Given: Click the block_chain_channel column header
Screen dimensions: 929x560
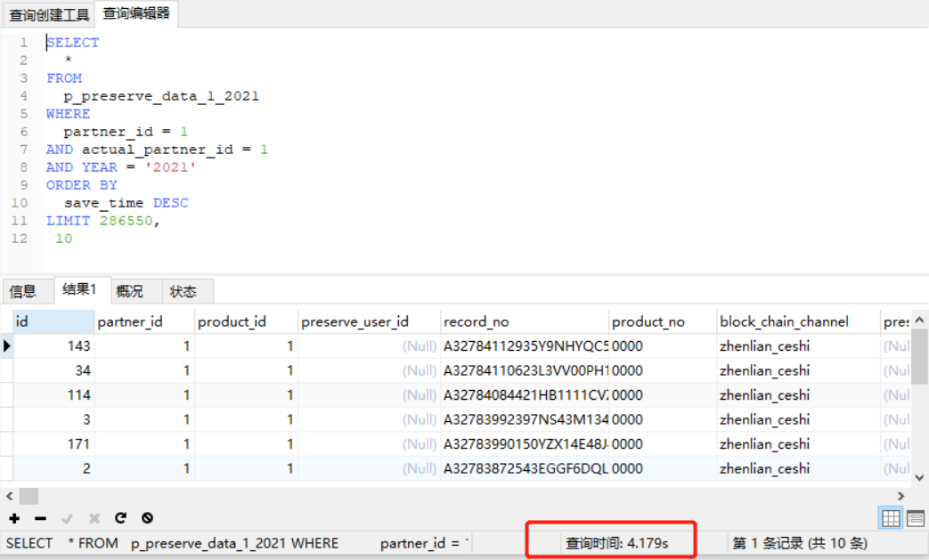Looking at the screenshot, I should coord(798,321).
